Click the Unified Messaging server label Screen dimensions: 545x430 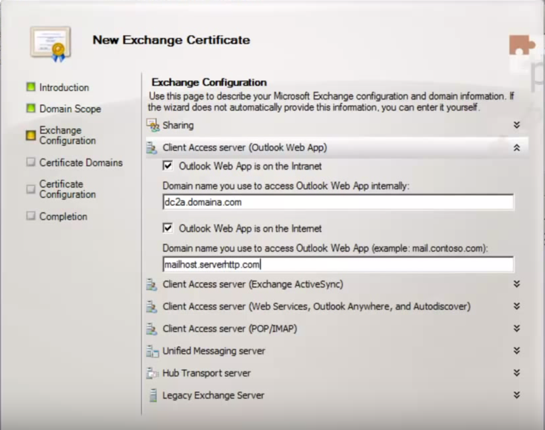tap(214, 351)
